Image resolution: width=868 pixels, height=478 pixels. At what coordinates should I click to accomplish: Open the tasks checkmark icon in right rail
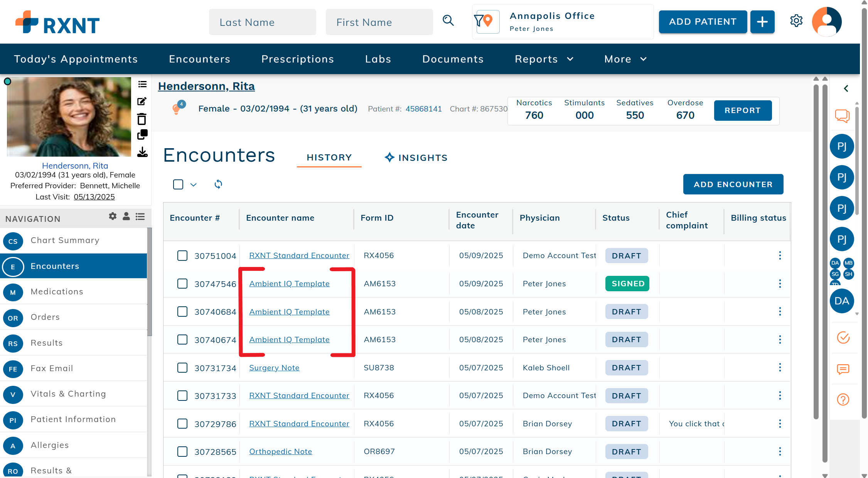843,338
